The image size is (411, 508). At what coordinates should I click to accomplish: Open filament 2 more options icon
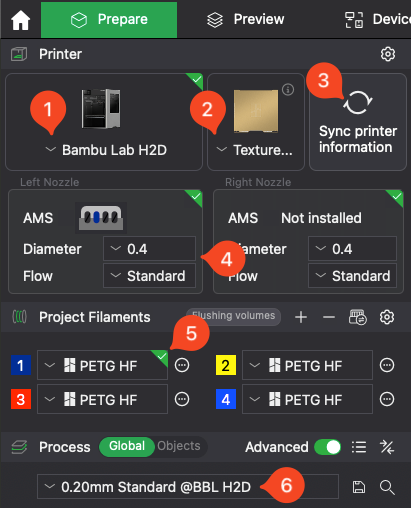(x=387, y=365)
